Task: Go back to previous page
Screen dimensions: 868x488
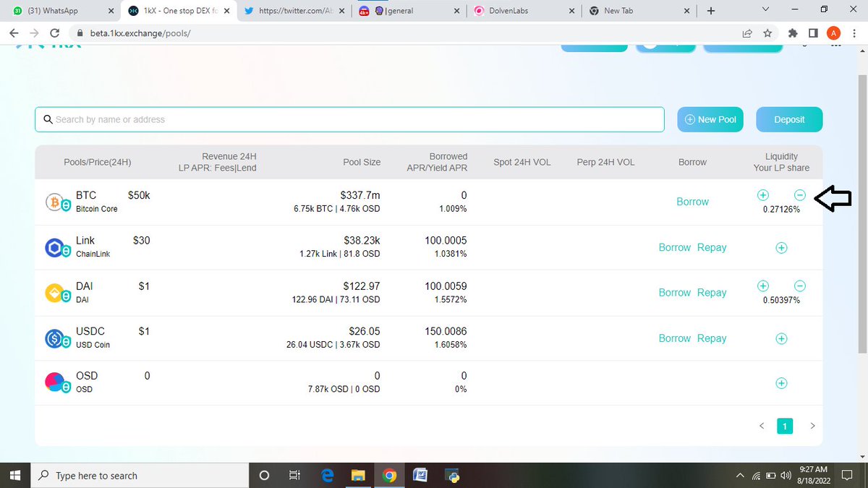Action: [14, 33]
